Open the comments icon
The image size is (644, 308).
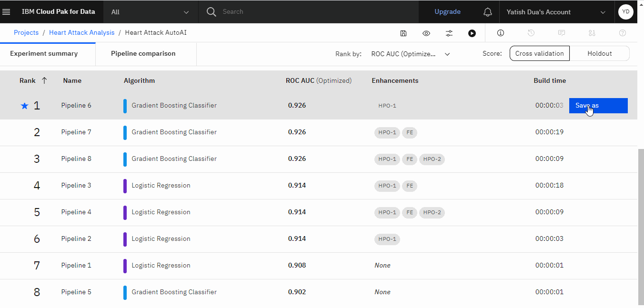coord(562,33)
